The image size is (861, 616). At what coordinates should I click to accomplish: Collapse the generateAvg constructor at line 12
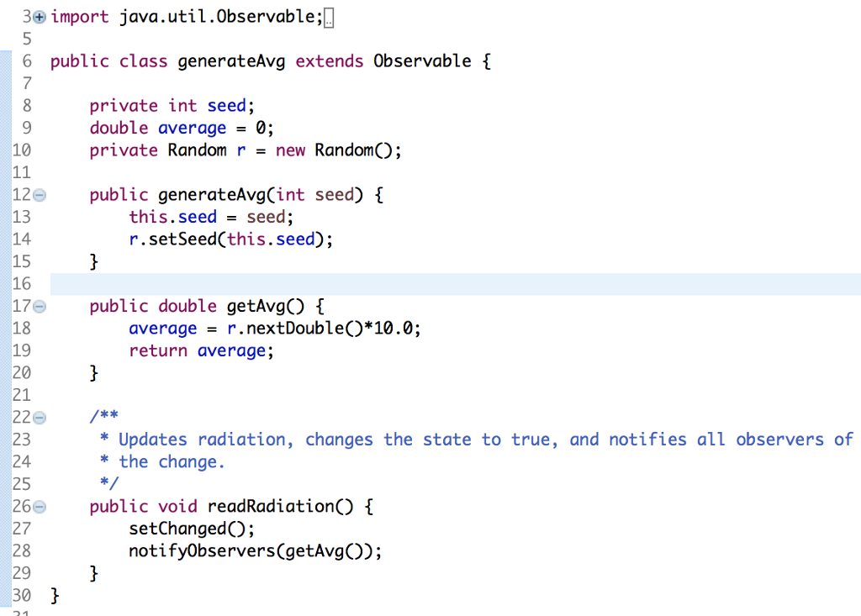(x=40, y=195)
